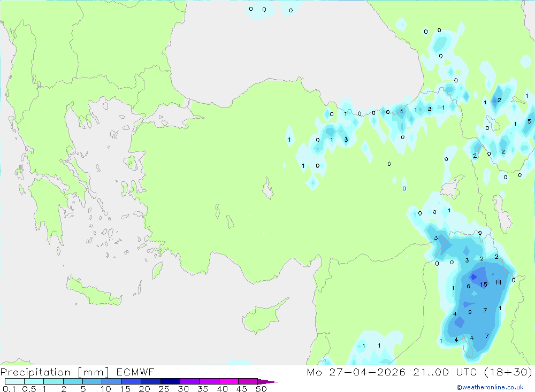
Task: Click the "20" legend scale label
Action: [144, 389]
